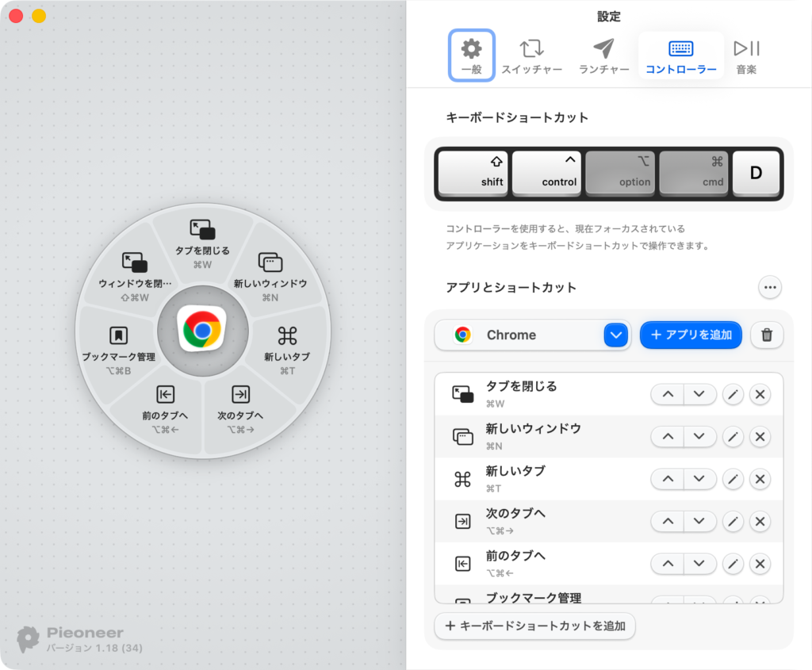Enable the cmd modifier key
Screen dimensions: 812x670
694,172
